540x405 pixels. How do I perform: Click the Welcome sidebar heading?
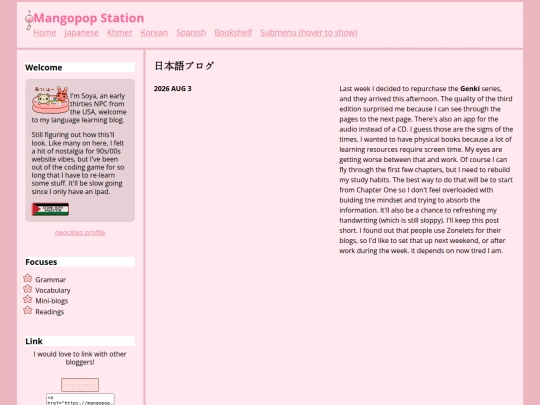pyautogui.click(x=80, y=68)
